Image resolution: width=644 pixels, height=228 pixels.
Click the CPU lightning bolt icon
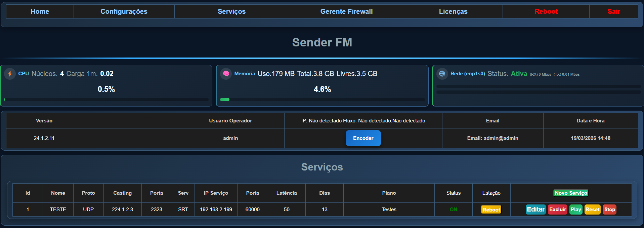(10, 74)
